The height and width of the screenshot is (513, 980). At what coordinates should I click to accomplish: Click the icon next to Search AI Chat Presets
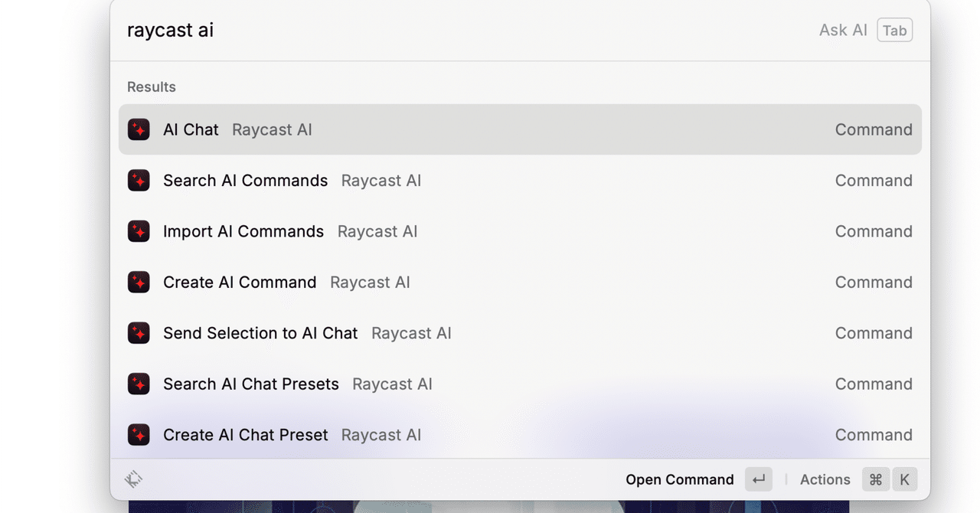(139, 384)
